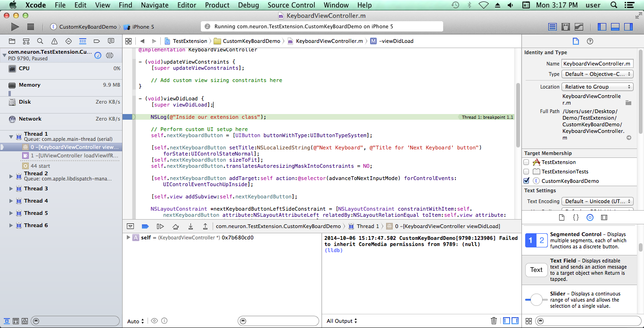Go back with the jump bar back arrow
The width and height of the screenshot is (644, 328).
[x=142, y=41]
